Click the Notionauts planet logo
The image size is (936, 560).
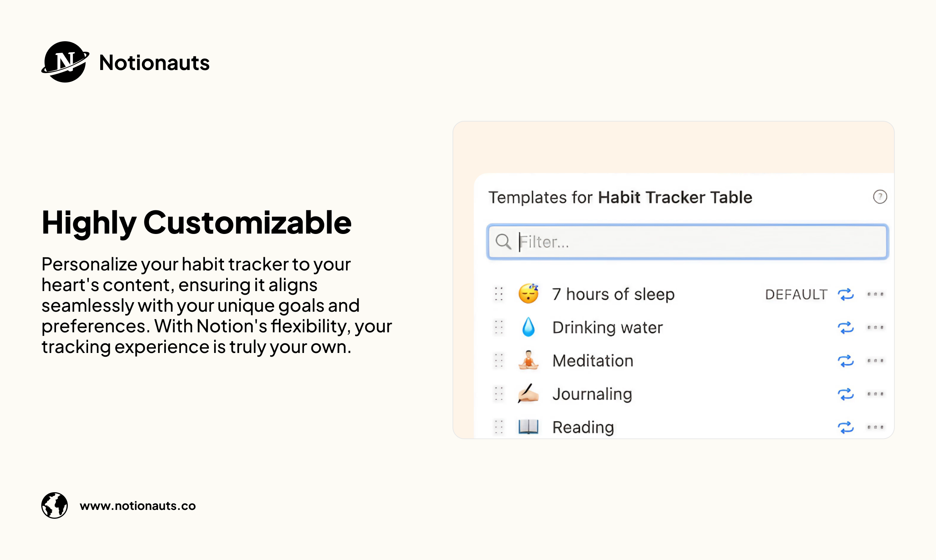pyautogui.click(x=65, y=62)
